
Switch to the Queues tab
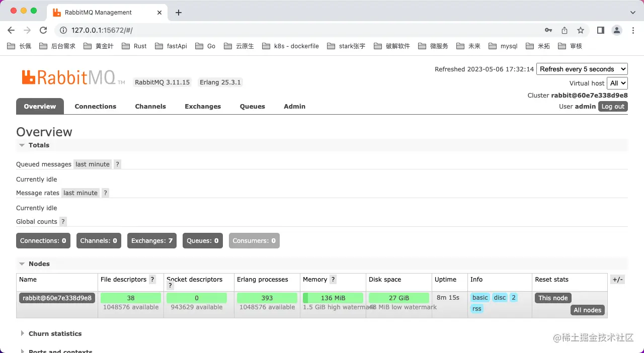[x=252, y=106]
